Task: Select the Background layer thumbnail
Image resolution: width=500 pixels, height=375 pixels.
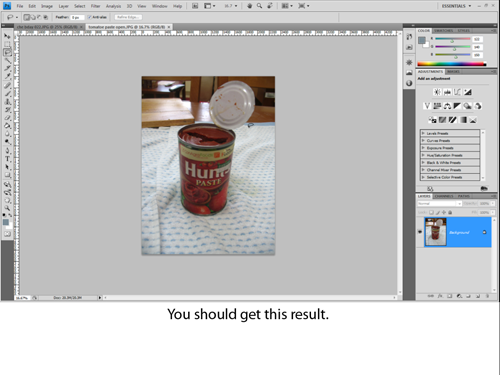Action: pyautogui.click(x=435, y=232)
